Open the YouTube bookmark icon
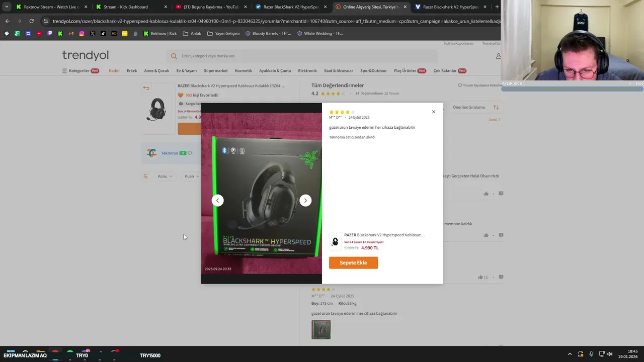Viewport: 644px width, 362px height. click(39, 34)
